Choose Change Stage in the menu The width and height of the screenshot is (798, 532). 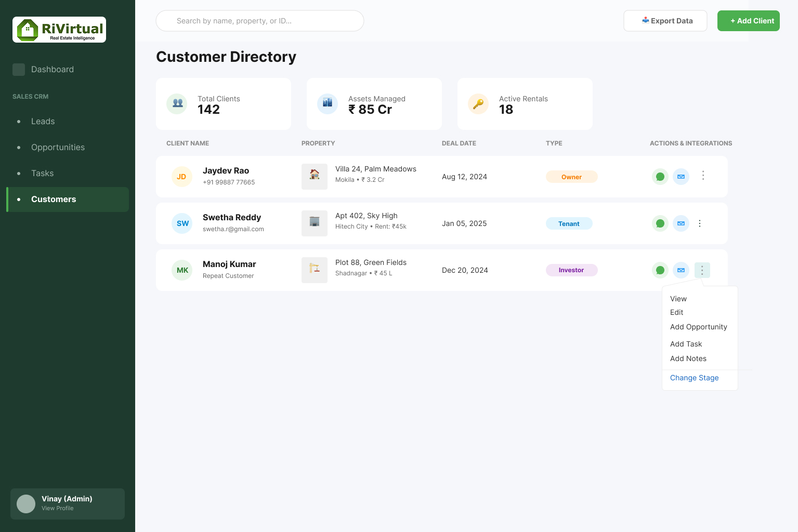(x=694, y=378)
